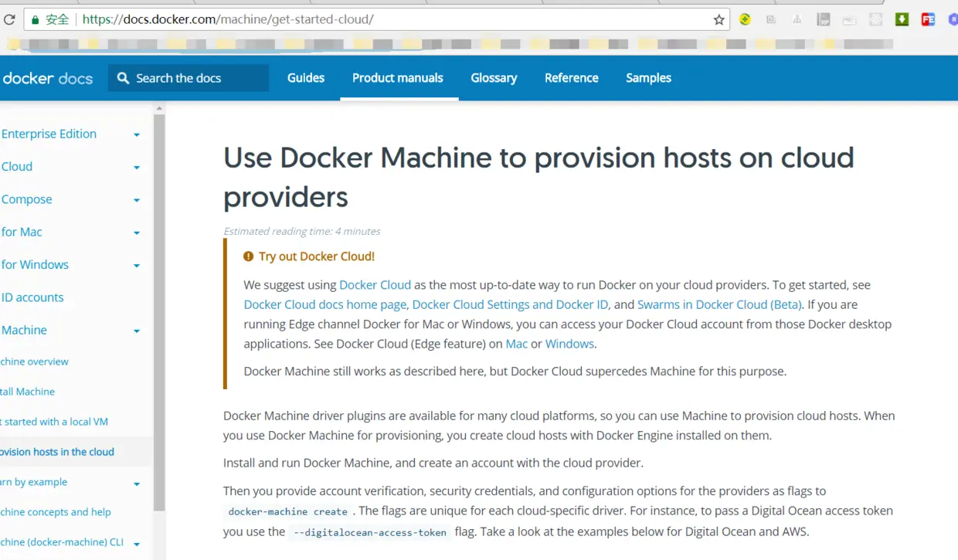Open the grey sitemap tree extension icon
Screen dimensions: 958x560
[x=797, y=19]
